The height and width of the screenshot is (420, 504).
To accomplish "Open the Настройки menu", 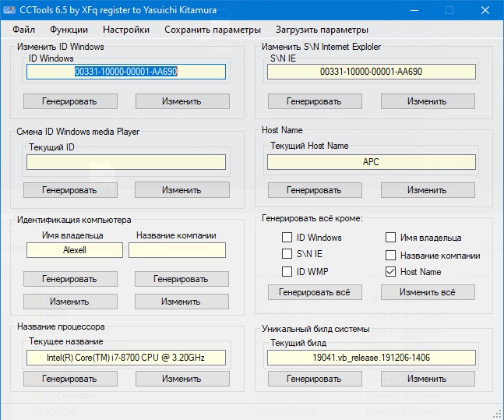I will [126, 30].
